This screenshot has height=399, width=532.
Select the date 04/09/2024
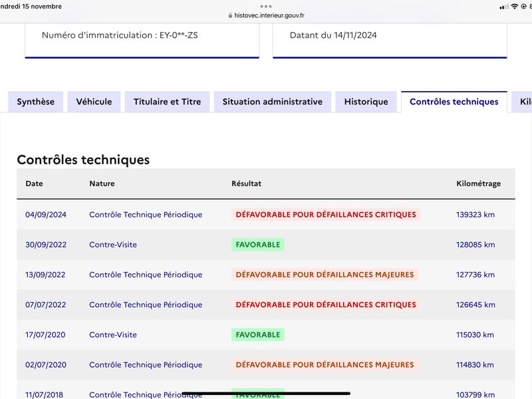click(x=46, y=214)
